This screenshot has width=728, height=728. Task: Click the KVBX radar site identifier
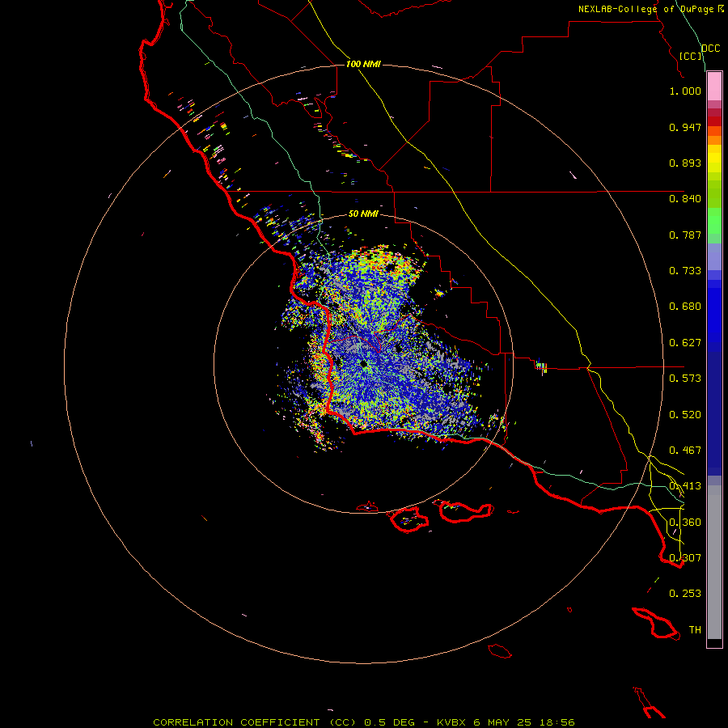coord(451,722)
